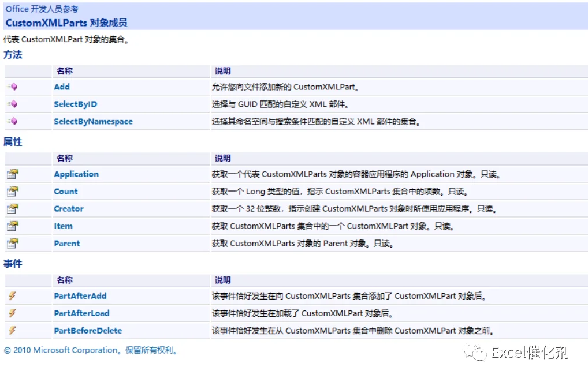This screenshot has height=378, width=588.
Task: Click the property icon beside Count
Action: (12, 191)
